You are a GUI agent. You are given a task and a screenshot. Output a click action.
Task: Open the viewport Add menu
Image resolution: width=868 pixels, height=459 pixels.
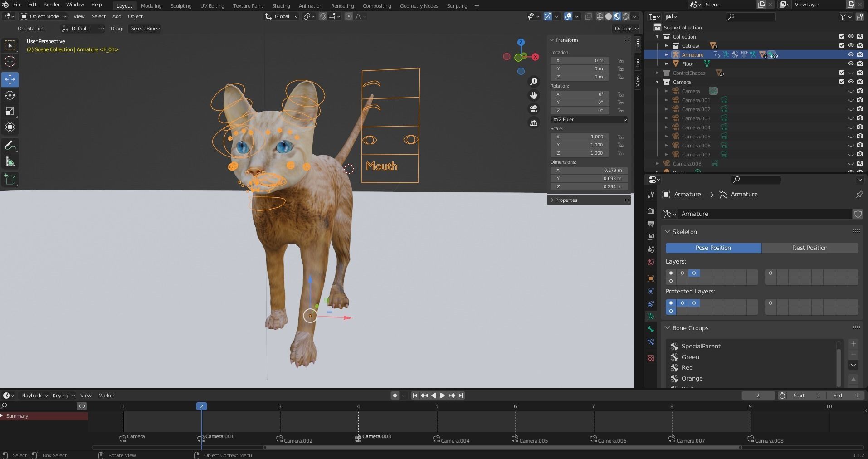pyautogui.click(x=117, y=16)
